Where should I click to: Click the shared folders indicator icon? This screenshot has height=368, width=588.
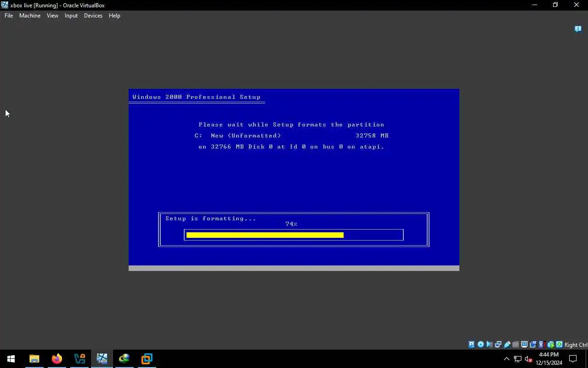pos(515,345)
